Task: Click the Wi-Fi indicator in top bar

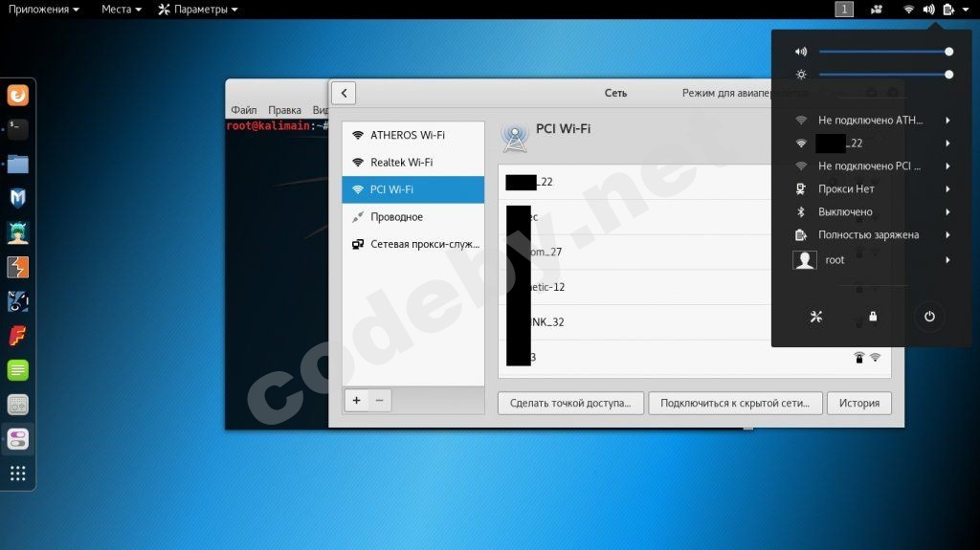Action: [909, 10]
